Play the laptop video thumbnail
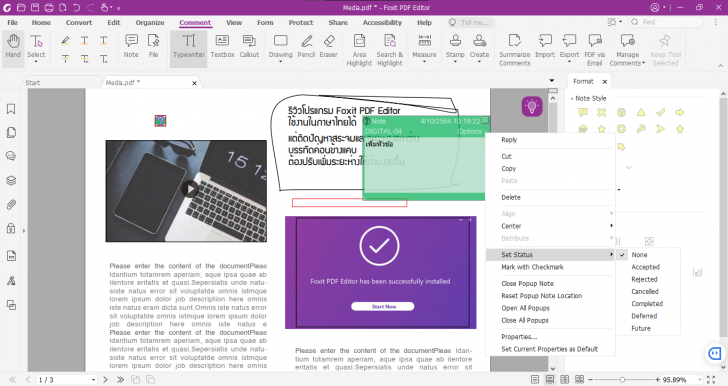 click(189, 189)
